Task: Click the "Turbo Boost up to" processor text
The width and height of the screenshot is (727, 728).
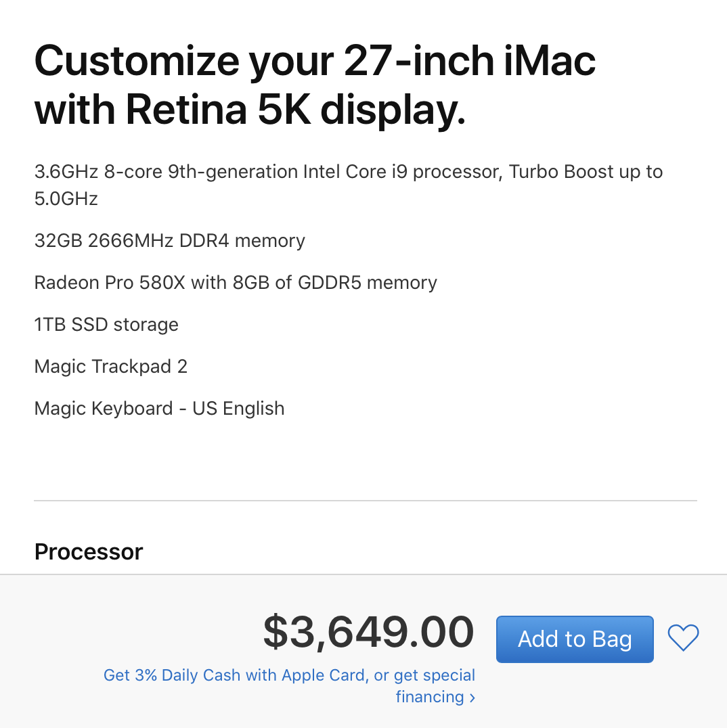Action: pyautogui.click(x=586, y=172)
